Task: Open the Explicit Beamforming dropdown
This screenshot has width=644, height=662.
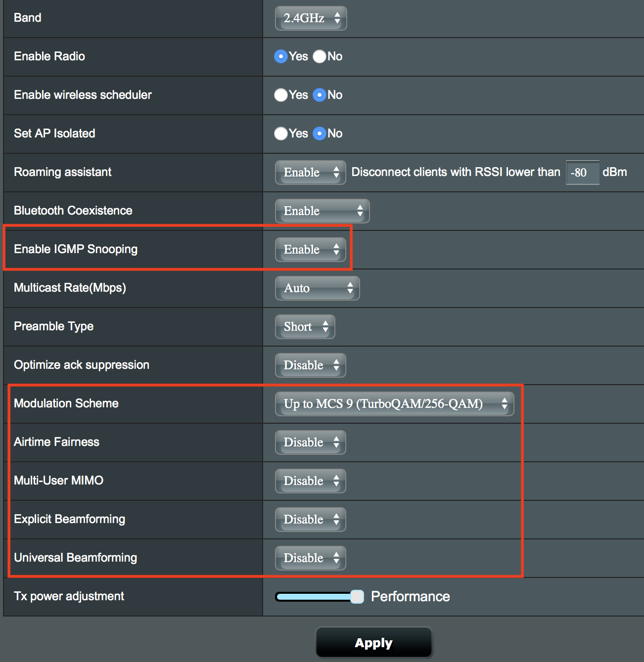Action: coord(310,519)
